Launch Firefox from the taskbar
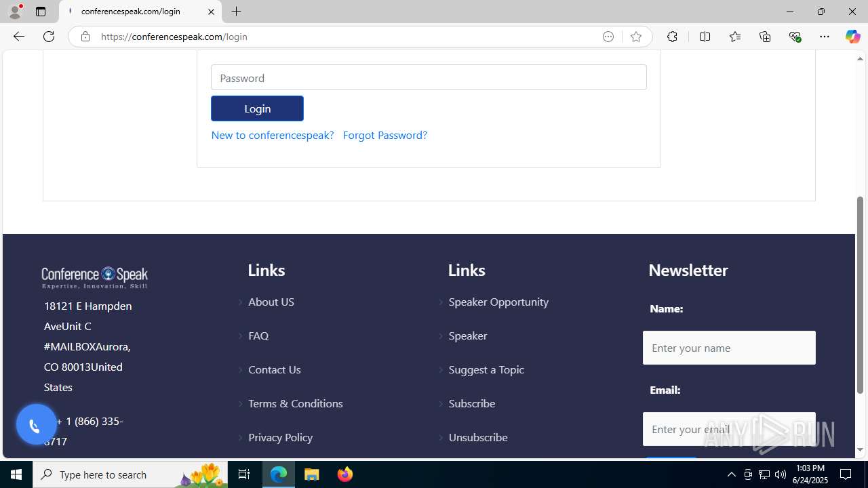 click(344, 474)
